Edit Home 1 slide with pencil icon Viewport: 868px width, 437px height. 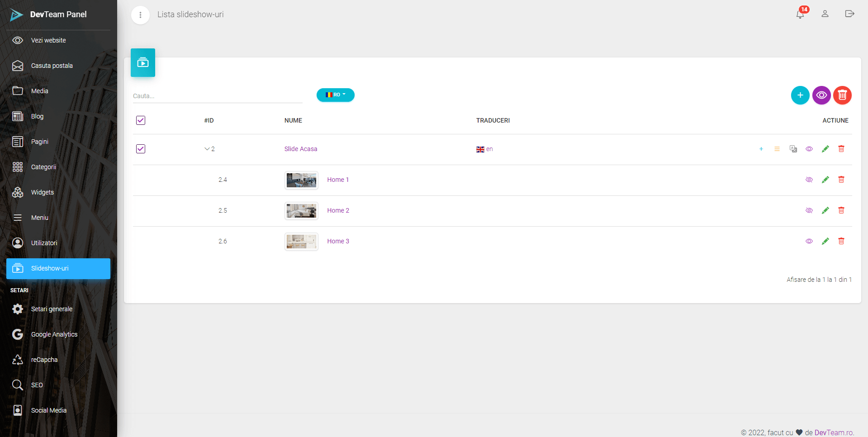825,180
